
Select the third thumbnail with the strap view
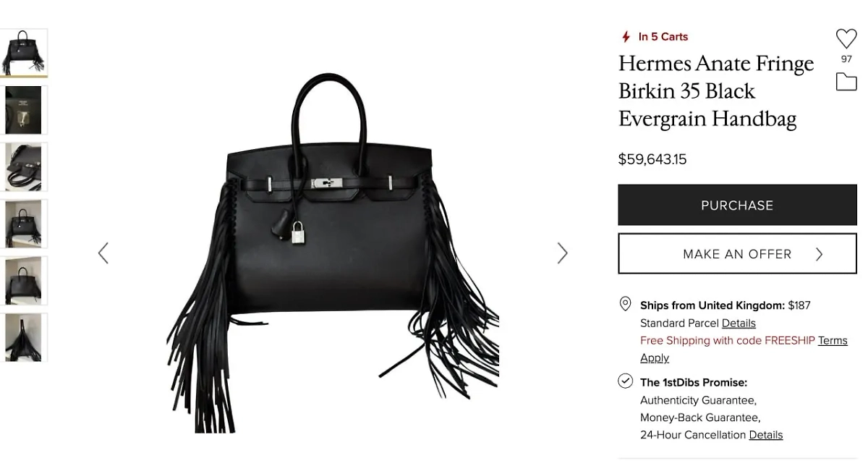(23, 167)
